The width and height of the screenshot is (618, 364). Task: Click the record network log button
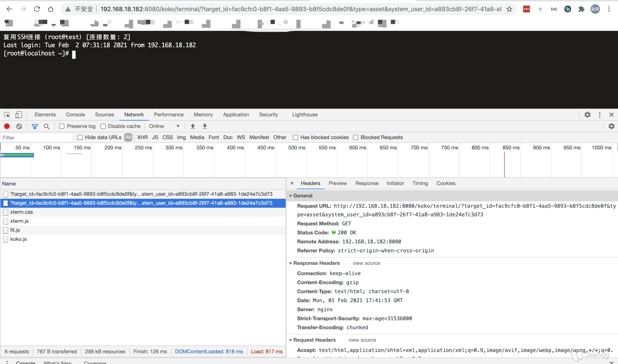[7, 126]
